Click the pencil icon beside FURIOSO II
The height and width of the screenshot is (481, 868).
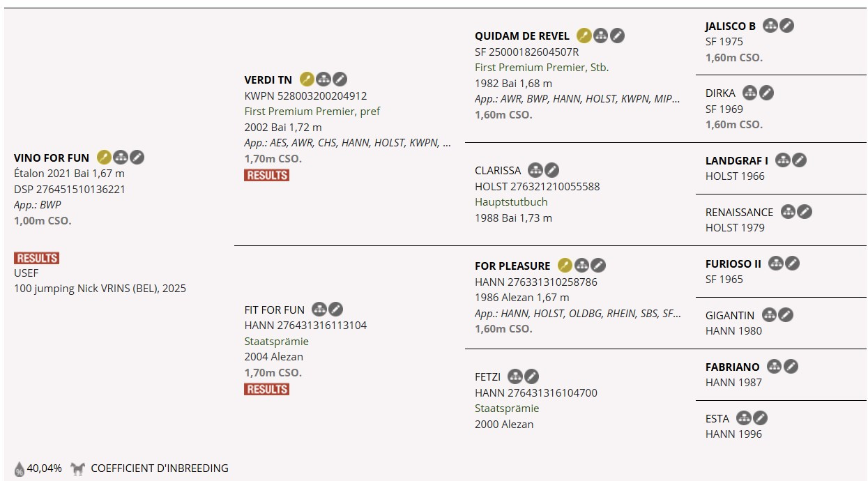(792, 264)
